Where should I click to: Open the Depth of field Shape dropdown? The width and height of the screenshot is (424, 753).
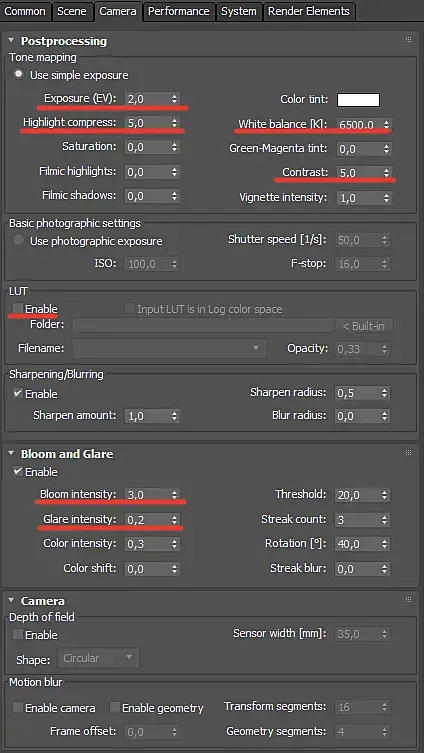coord(98,658)
